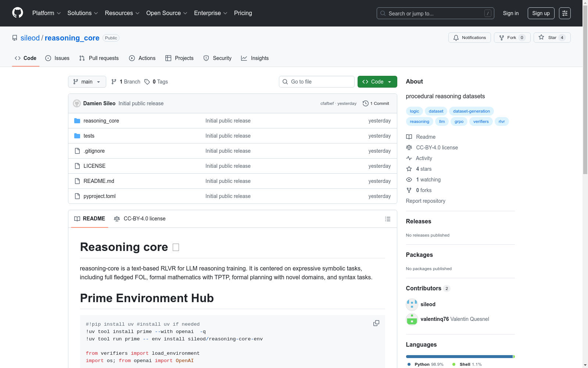Click the eye icon beside 1 watching
This screenshot has height=368, width=588.
[x=409, y=180]
